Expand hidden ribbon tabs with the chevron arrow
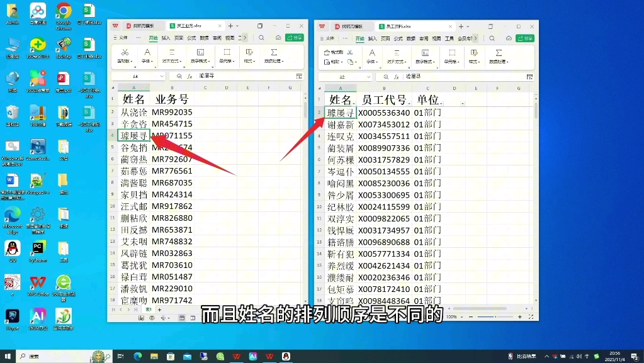Viewport: 644px width, 363px height. (x=244, y=38)
